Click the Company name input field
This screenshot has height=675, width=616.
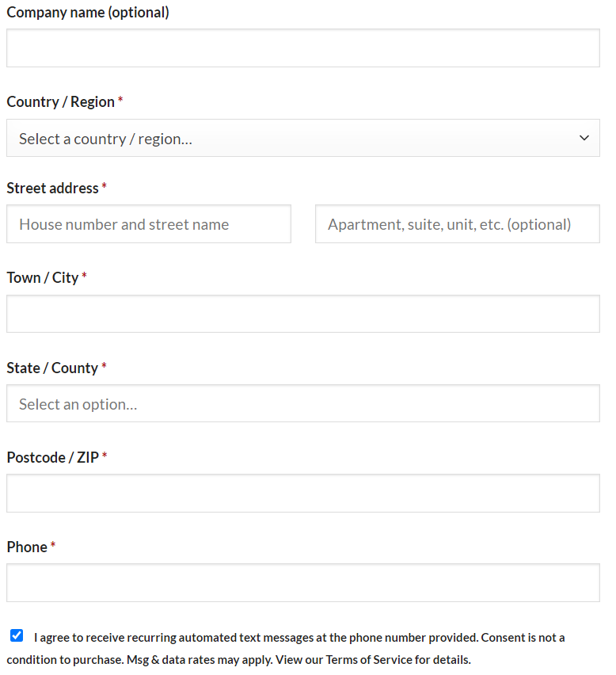click(303, 48)
